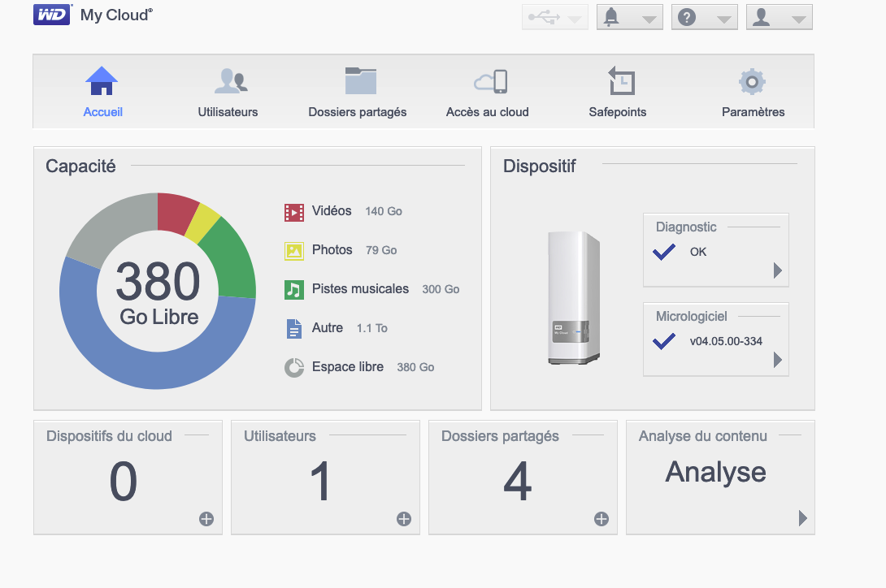Click the Utilisateurs people icon
Screen dimensions: 886x588
(x=231, y=80)
